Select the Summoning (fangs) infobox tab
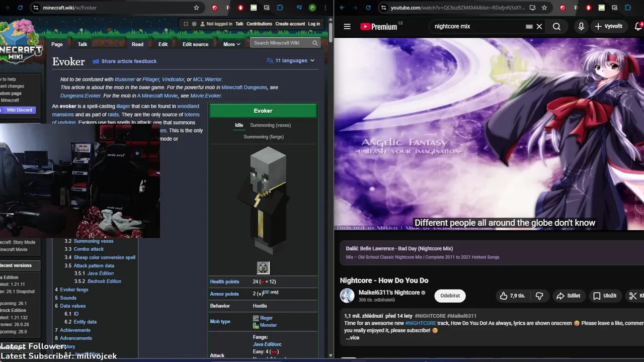This screenshot has width=644, height=362. click(264, 137)
